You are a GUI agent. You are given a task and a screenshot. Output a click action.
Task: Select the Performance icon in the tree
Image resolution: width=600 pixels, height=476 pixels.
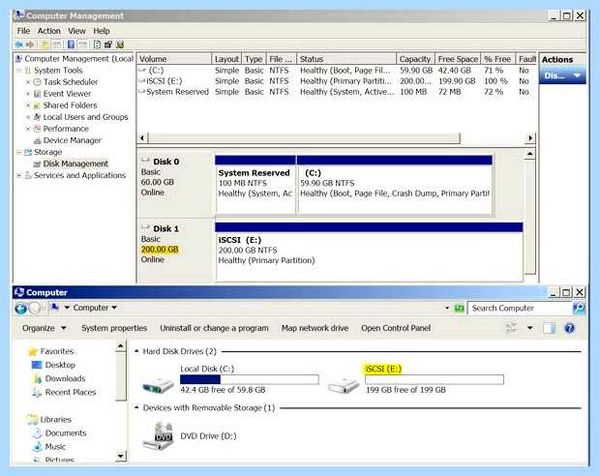tap(37, 129)
